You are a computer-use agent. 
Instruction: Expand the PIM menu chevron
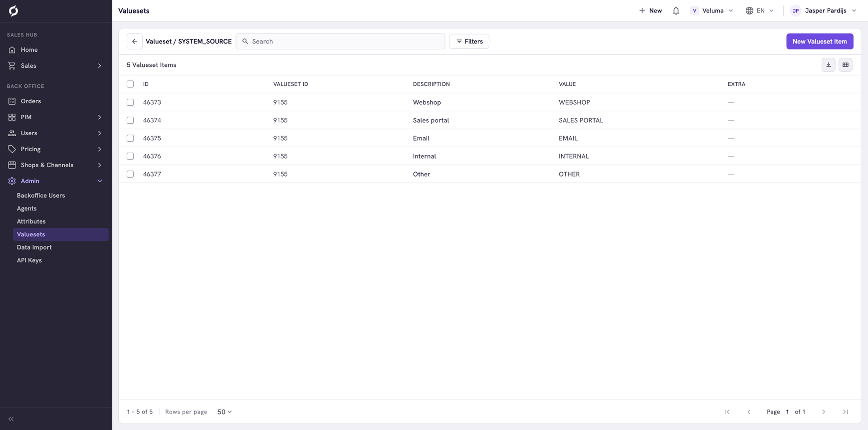tap(100, 117)
